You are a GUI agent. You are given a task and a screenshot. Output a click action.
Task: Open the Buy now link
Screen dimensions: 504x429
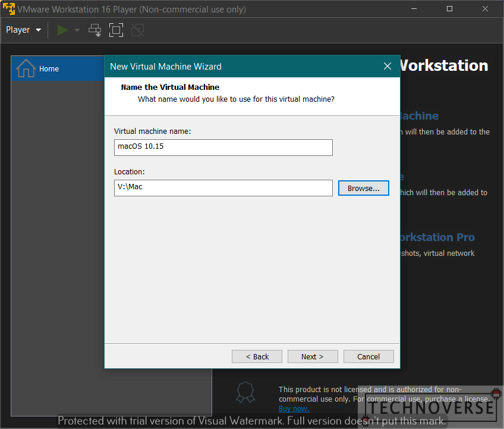[294, 409]
